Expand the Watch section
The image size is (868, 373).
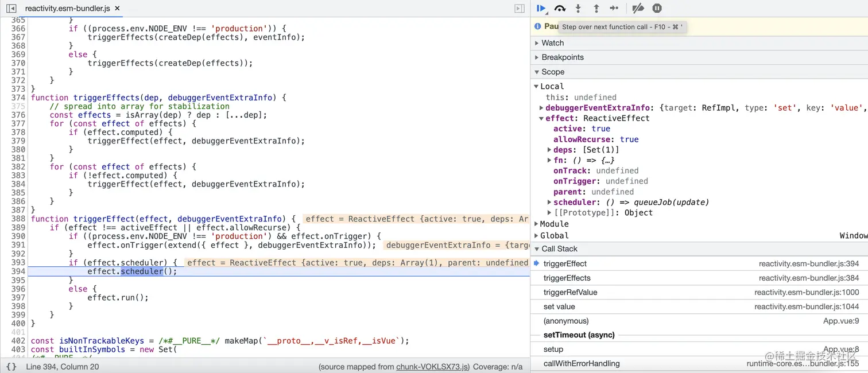click(x=699, y=43)
